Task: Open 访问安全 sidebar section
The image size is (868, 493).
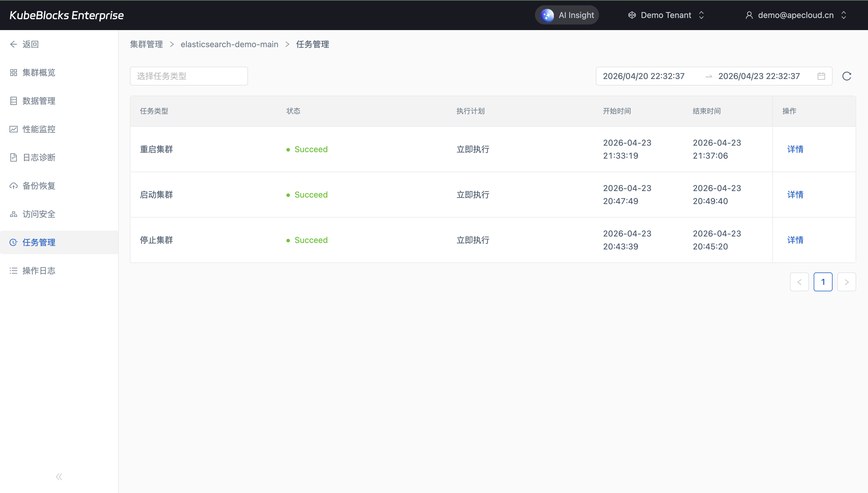Action: 39,214
